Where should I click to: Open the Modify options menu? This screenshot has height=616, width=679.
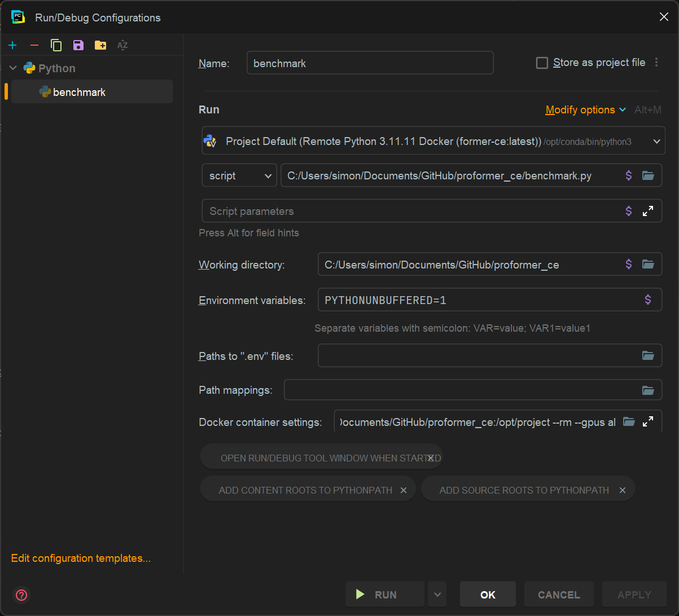point(581,109)
